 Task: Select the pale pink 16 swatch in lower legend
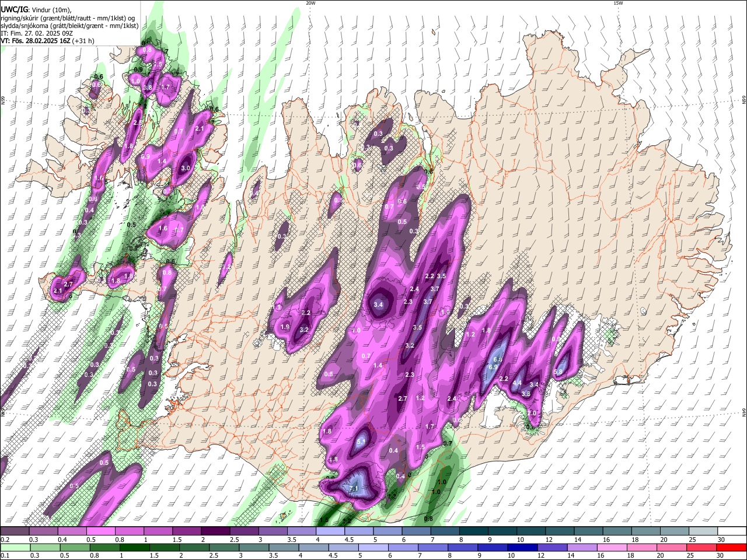(x=613, y=547)
